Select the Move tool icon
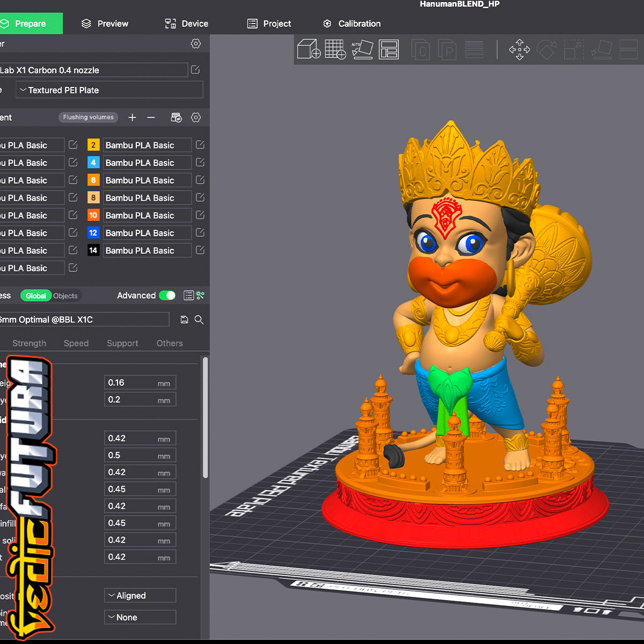 (x=519, y=49)
